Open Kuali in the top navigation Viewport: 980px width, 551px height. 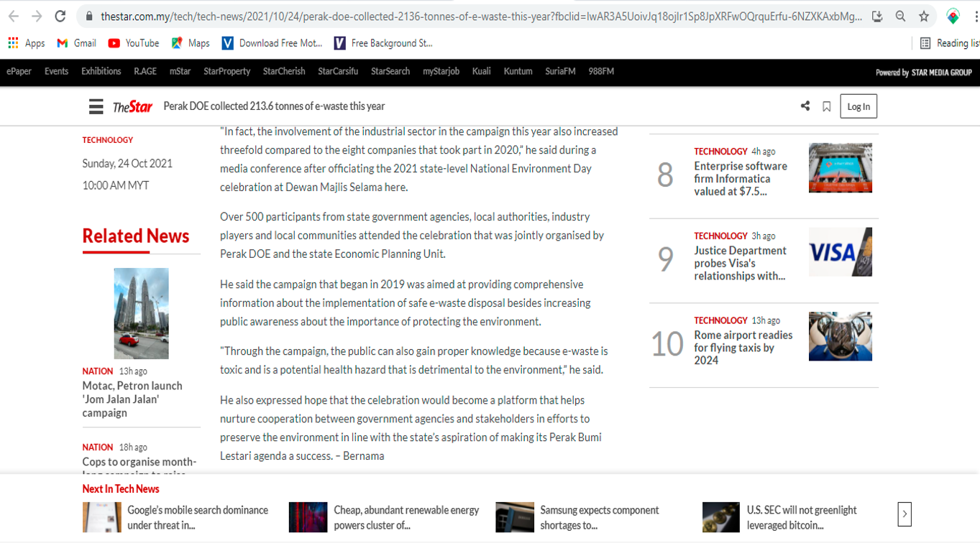tap(481, 71)
